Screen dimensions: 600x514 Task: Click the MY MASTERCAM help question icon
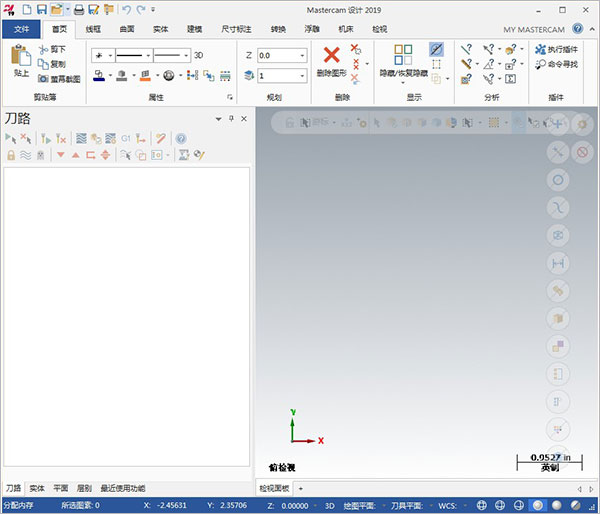point(577,29)
